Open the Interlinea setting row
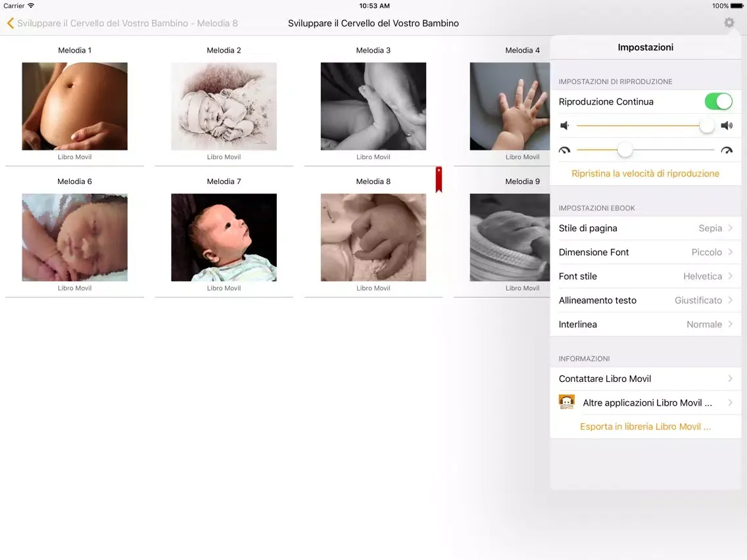 646,324
